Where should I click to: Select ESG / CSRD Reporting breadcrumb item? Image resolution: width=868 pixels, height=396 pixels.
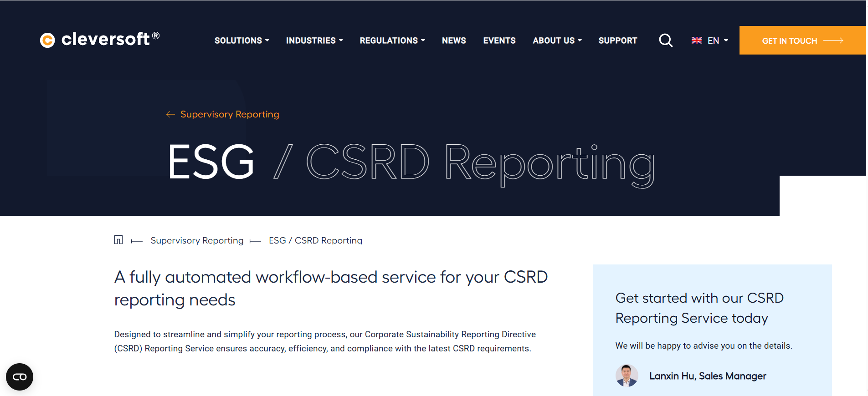[315, 240]
